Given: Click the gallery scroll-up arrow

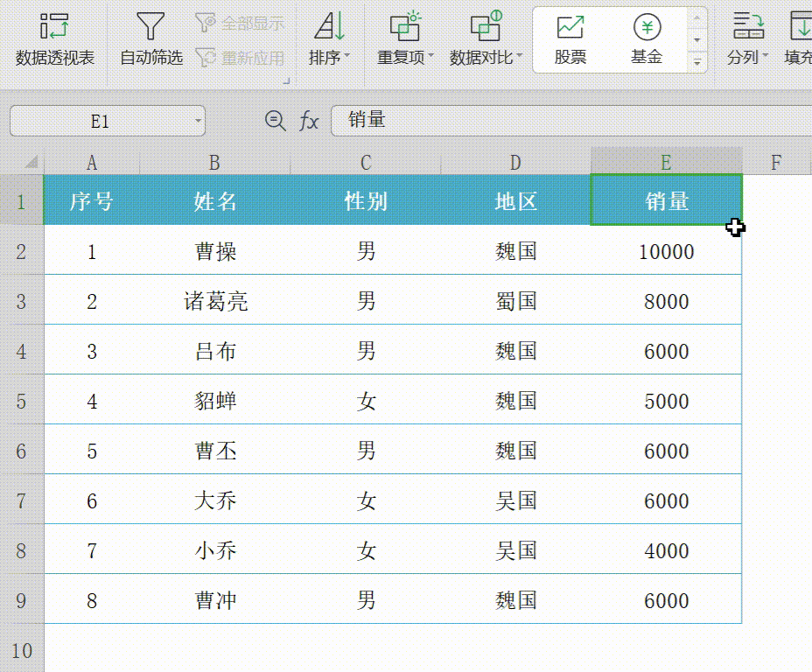Looking at the screenshot, I should (x=696, y=17).
